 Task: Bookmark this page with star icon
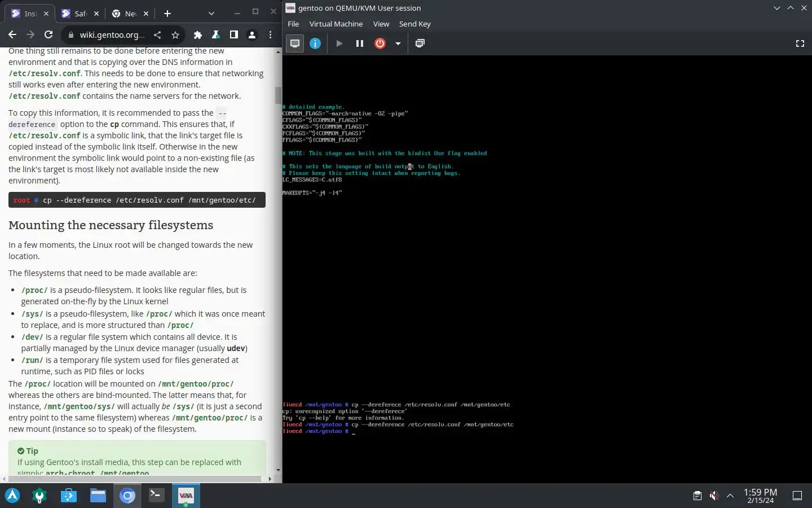coord(175,35)
